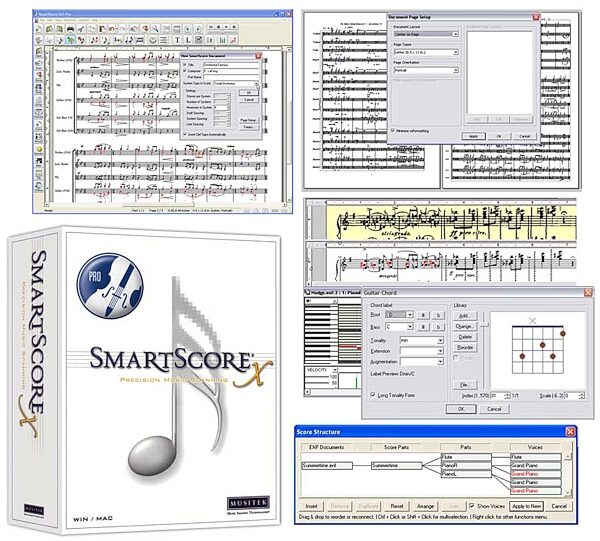Click the flat button beside Bass
The width and height of the screenshot is (600, 541).
pos(438,327)
